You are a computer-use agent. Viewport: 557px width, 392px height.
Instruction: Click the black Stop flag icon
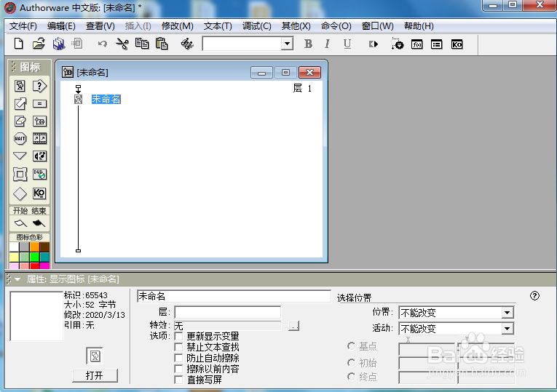(x=39, y=223)
